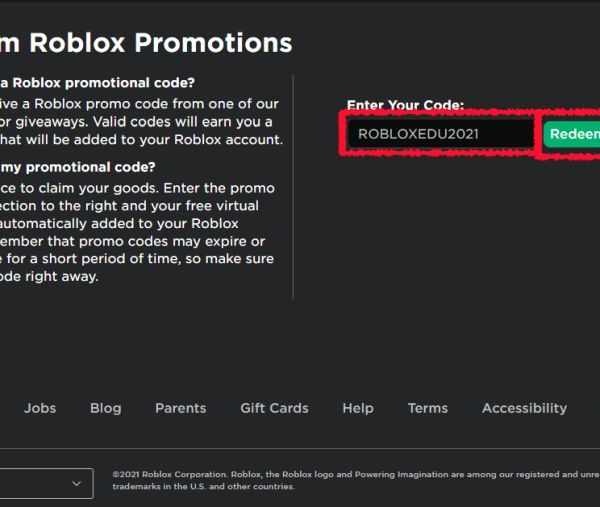Click the 'Enter Your Code:' label
Screen dimensions: 600x507
[x=405, y=105]
